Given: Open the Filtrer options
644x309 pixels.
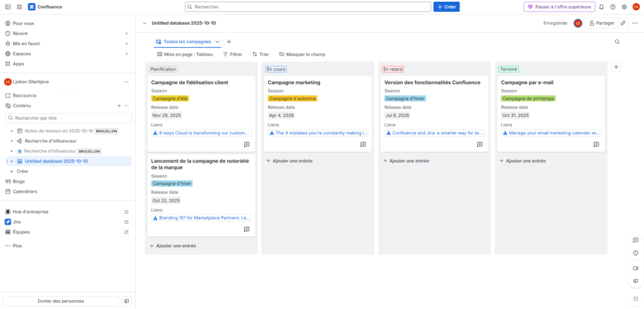Looking at the screenshot, I should [x=233, y=54].
